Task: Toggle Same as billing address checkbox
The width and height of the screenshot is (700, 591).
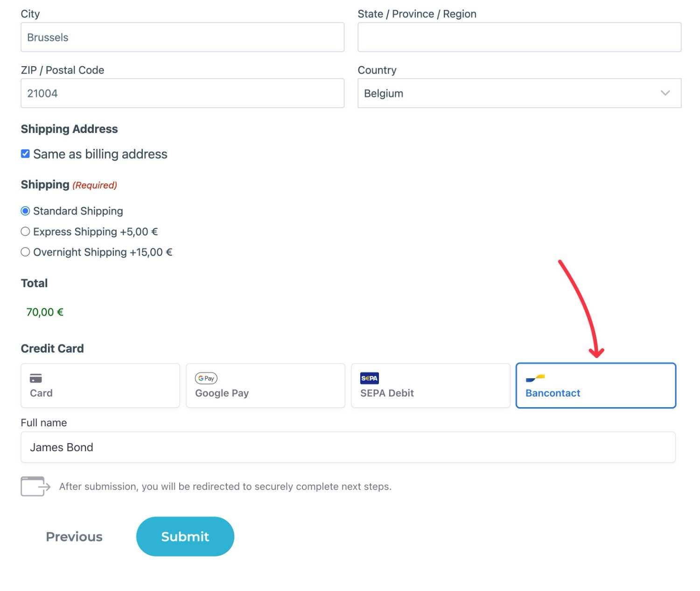Action: 26,154
